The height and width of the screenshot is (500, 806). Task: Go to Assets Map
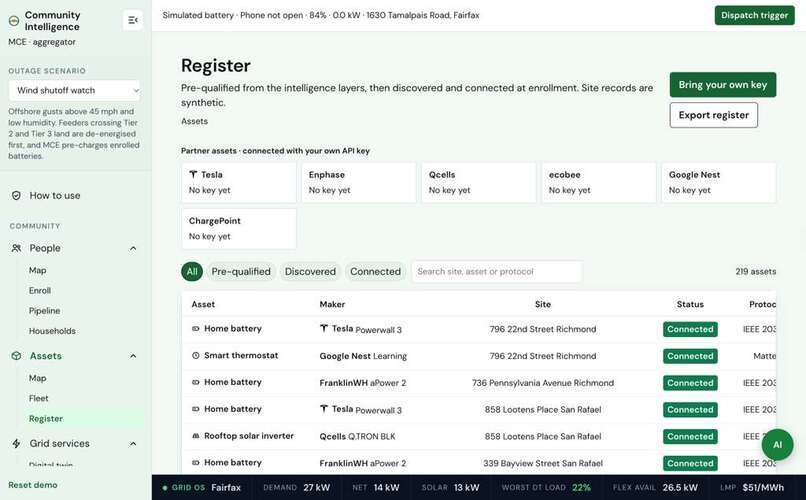tap(38, 378)
